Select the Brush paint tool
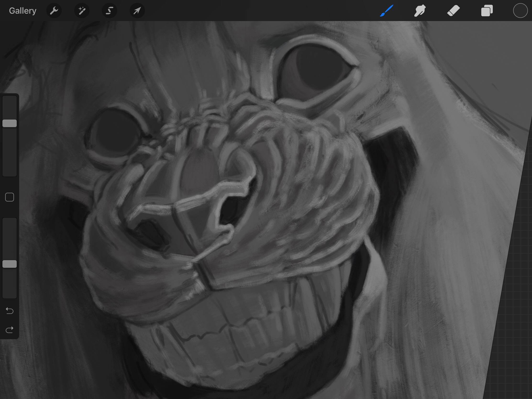 click(387, 11)
